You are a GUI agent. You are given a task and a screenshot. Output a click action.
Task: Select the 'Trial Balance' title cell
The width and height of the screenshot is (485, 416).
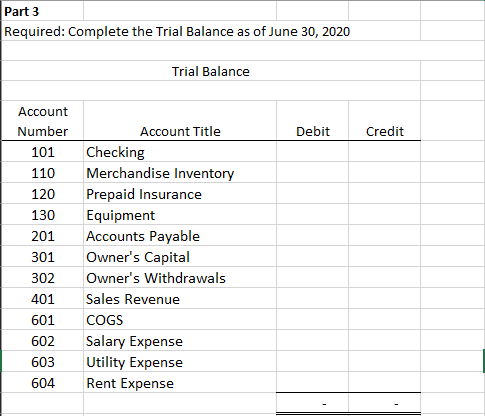[x=211, y=71]
